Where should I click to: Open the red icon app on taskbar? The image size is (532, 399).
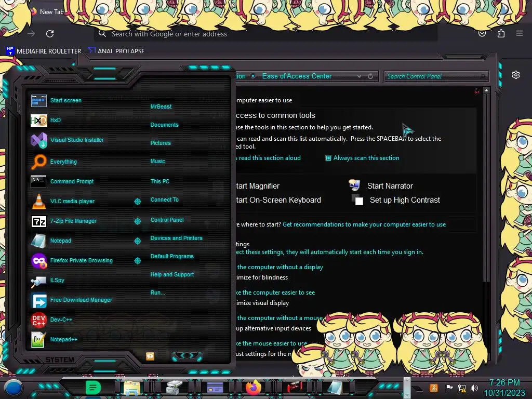tap(295, 387)
